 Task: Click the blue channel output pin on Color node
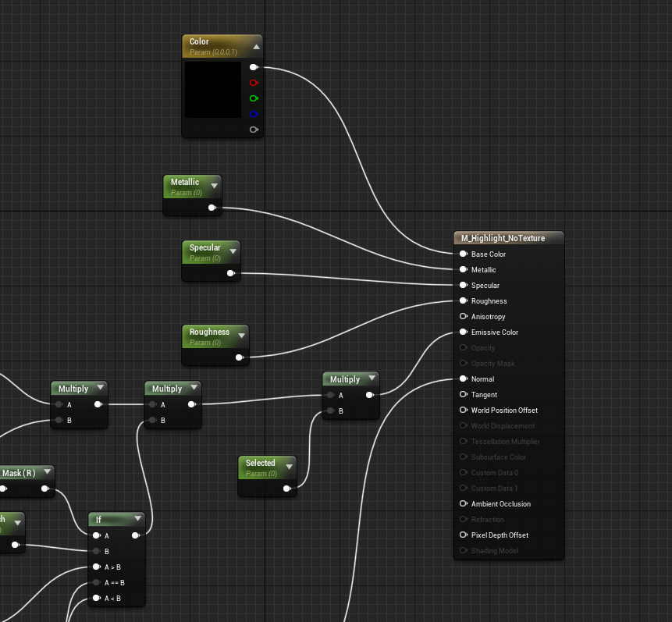pos(254,114)
